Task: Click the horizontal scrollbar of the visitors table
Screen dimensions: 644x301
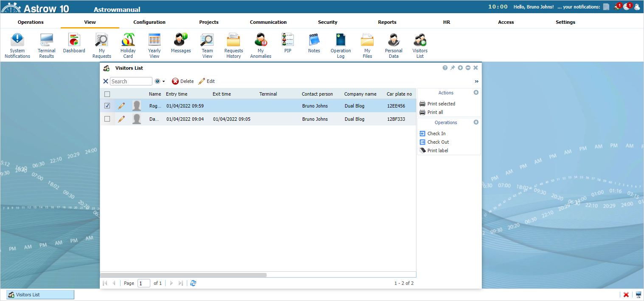Action: [183, 275]
